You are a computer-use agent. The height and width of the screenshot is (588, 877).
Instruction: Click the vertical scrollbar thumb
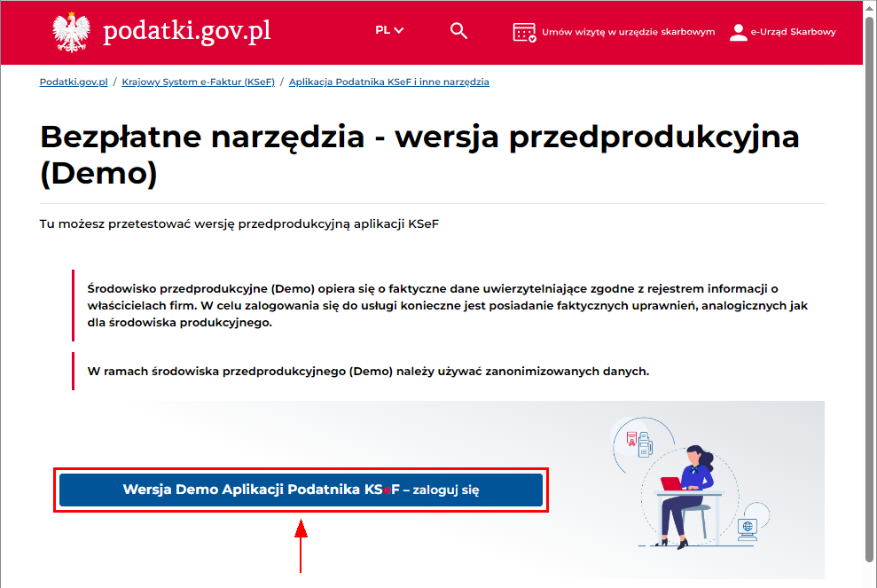870,293
